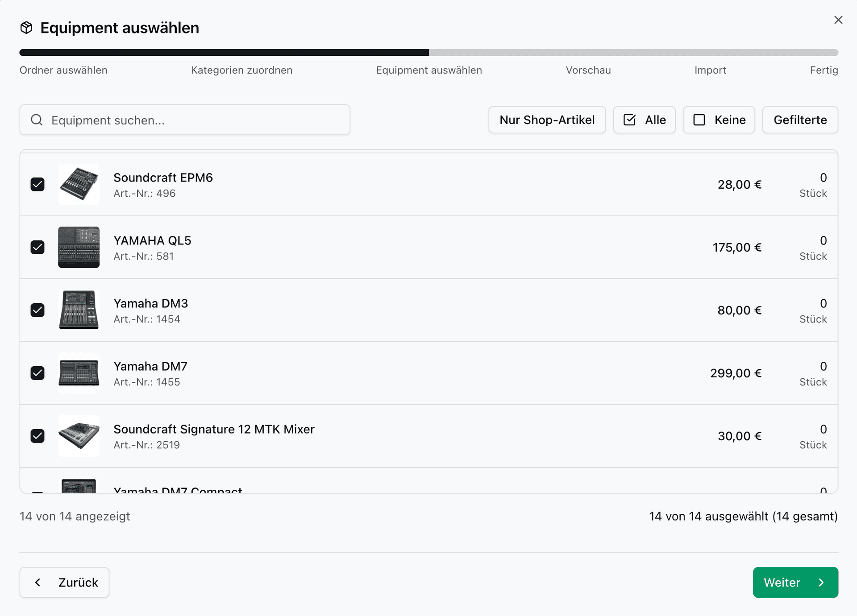Uncheck the Soundcraft EPM6 checkbox
Image resolution: width=857 pixels, height=616 pixels.
[x=37, y=184]
